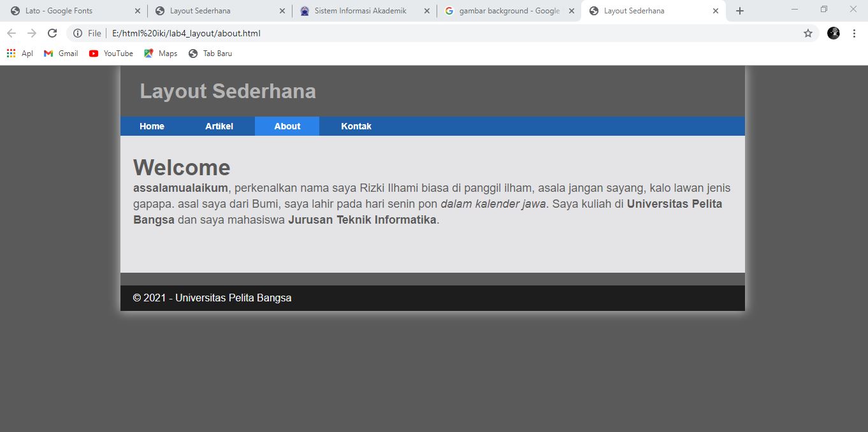Reload the current page

tap(52, 33)
